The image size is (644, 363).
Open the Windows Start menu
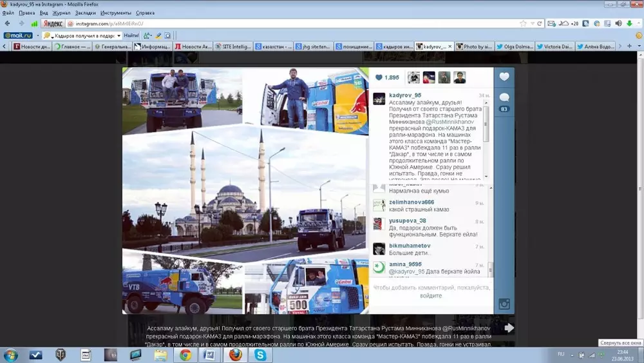coord(11,355)
